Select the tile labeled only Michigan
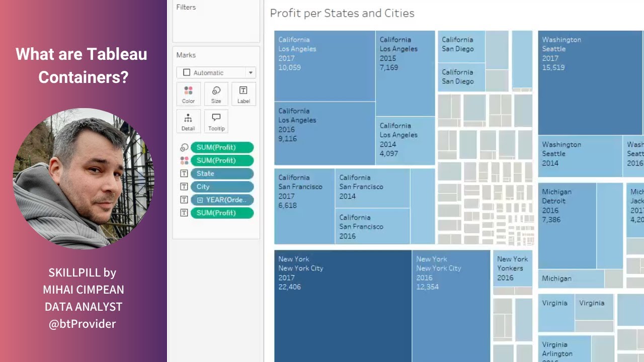 click(571, 279)
